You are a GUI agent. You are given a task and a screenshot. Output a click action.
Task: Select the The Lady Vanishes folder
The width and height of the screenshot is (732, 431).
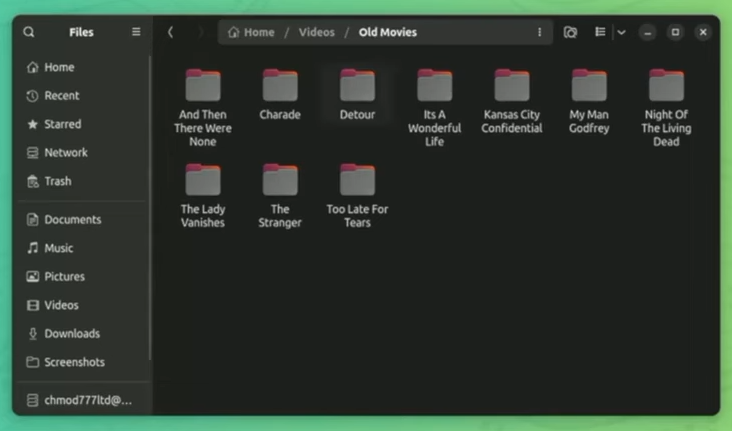click(203, 196)
